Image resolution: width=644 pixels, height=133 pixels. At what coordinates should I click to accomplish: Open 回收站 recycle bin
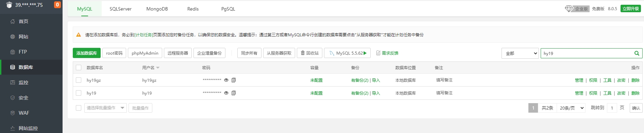click(x=310, y=53)
